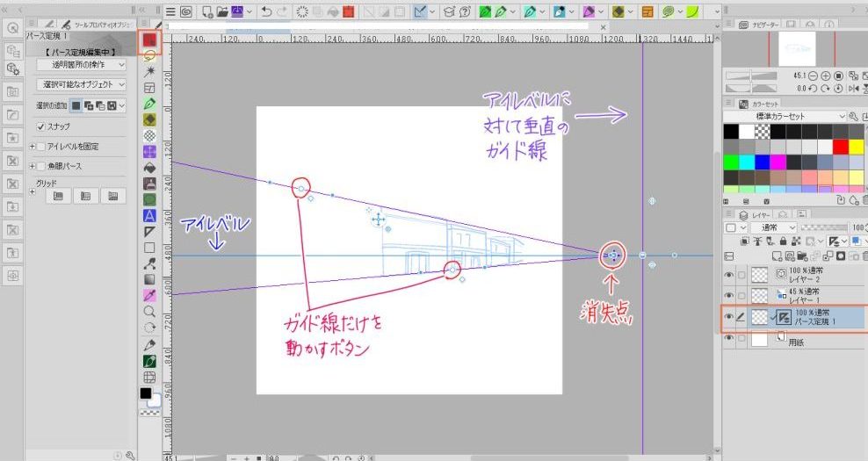
Task: Click the red clear-layer icon in command bar
Action: click(349, 12)
